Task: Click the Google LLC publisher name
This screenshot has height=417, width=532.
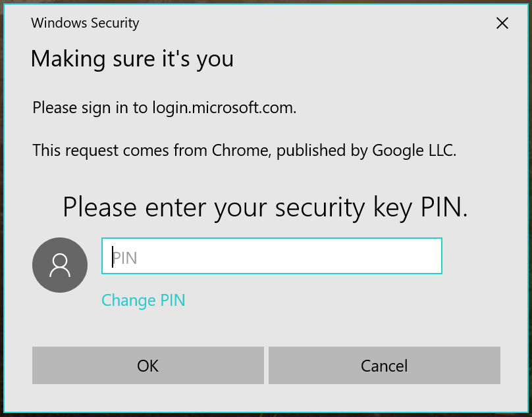Action: [x=413, y=151]
